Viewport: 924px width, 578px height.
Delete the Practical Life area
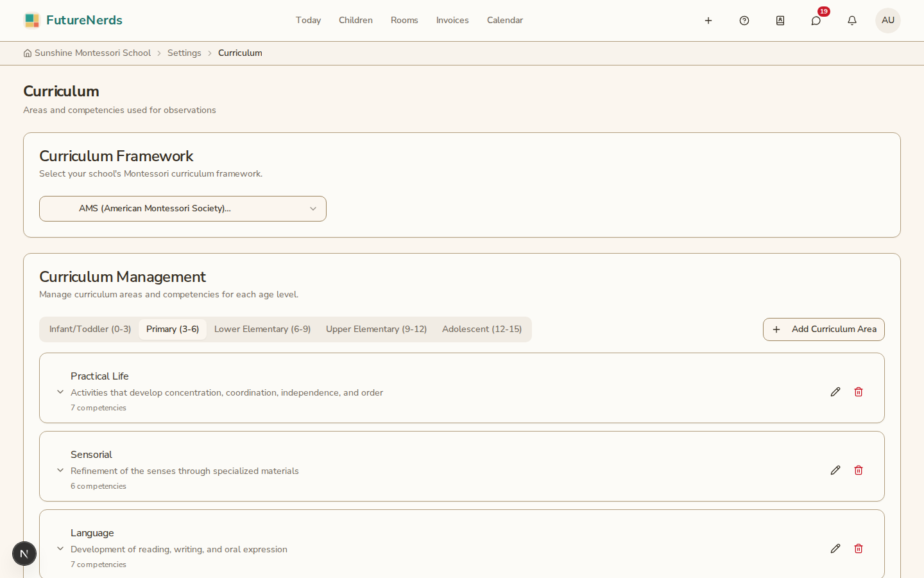pos(859,392)
